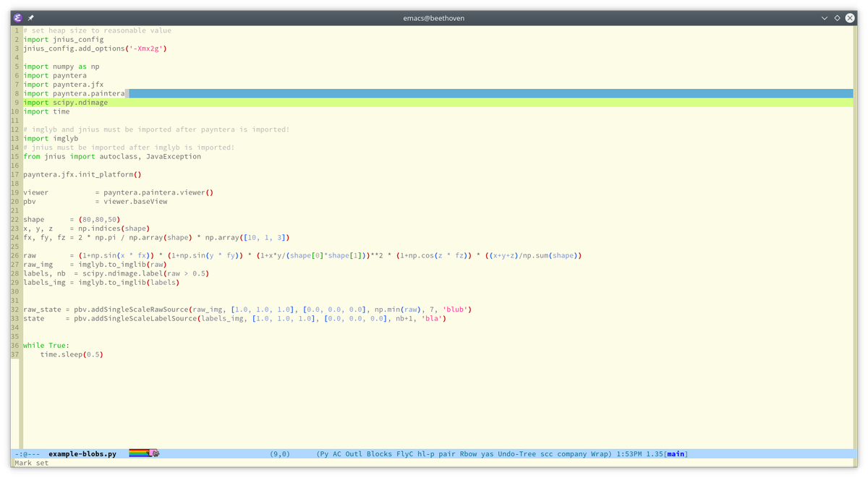The height and width of the screenshot is (478, 868).
Task: Click the minimize chevron in the title bar
Action: pyautogui.click(x=824, y=18)
